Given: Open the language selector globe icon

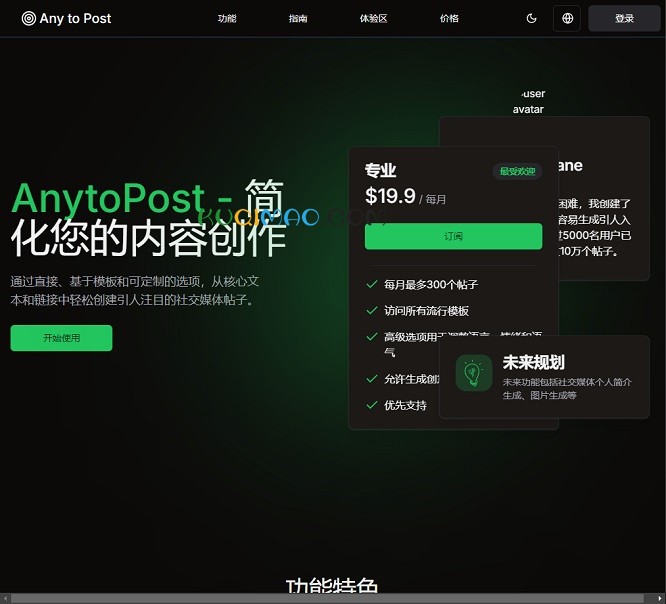Looking at the screenshot, I should 567,18.
